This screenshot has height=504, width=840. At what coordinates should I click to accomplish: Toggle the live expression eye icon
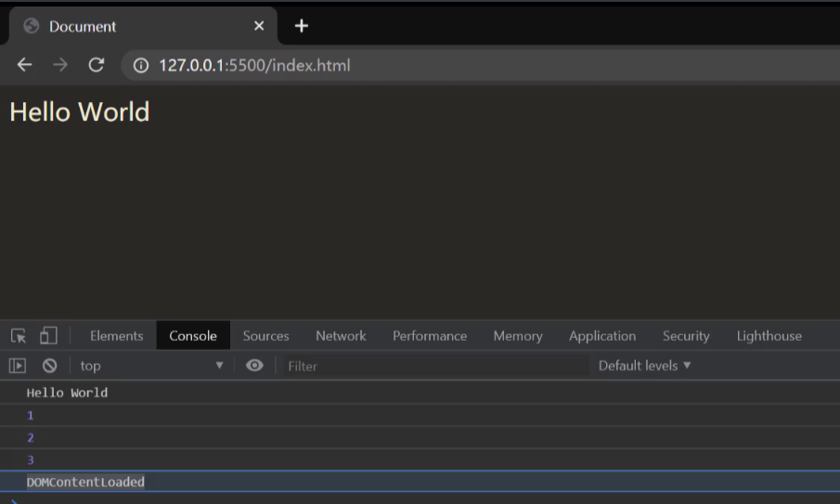click(254, 366)
